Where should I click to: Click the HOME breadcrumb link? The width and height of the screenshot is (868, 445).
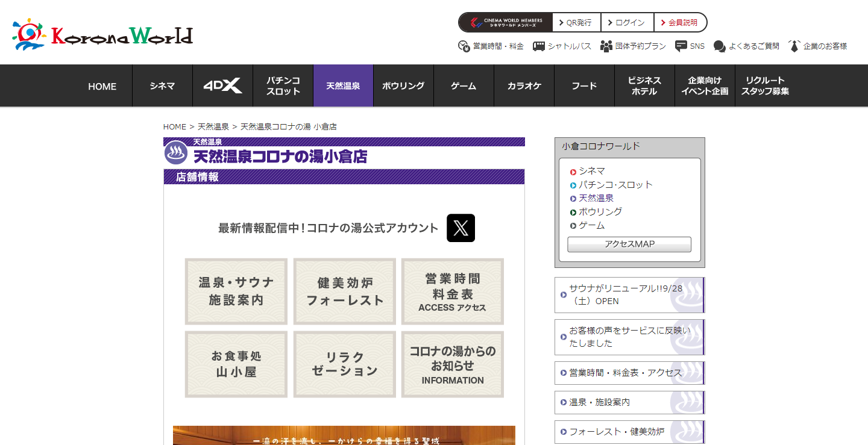(175, 126)
